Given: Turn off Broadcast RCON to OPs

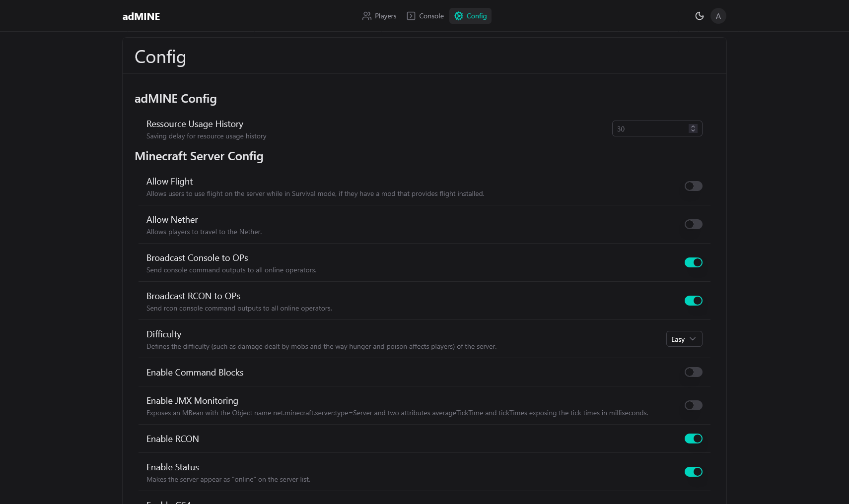Looking at the screenshot, I should point(693,301).
